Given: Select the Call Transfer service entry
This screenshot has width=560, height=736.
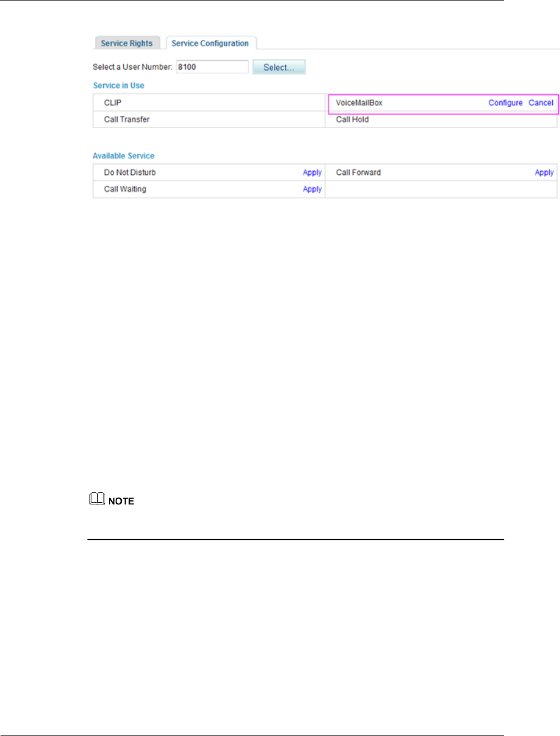Looking at the screenshot, I should [126, 119].
